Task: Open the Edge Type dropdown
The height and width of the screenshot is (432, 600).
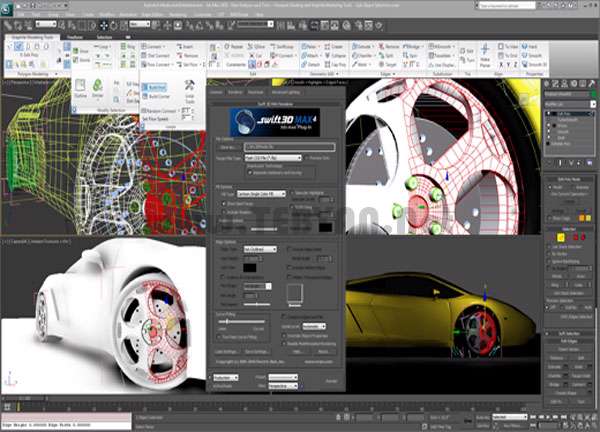Action: pyautogui.click(x=260, y=249)
